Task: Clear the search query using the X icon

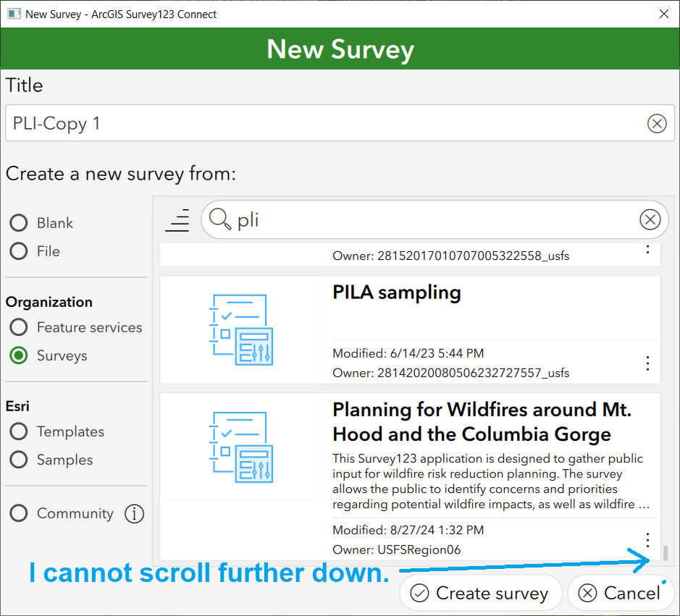Action: click(x=650, y=220)
